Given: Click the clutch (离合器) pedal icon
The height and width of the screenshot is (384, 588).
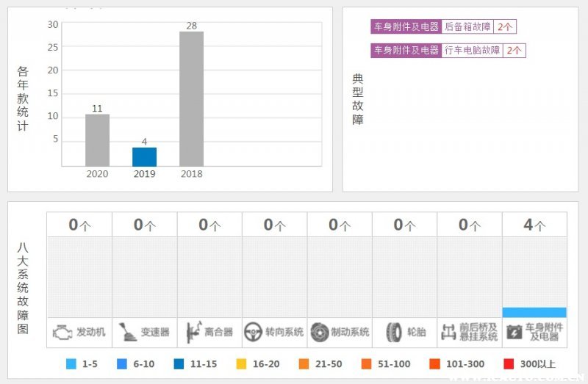Looking at the screenshot, I should 193,332.
